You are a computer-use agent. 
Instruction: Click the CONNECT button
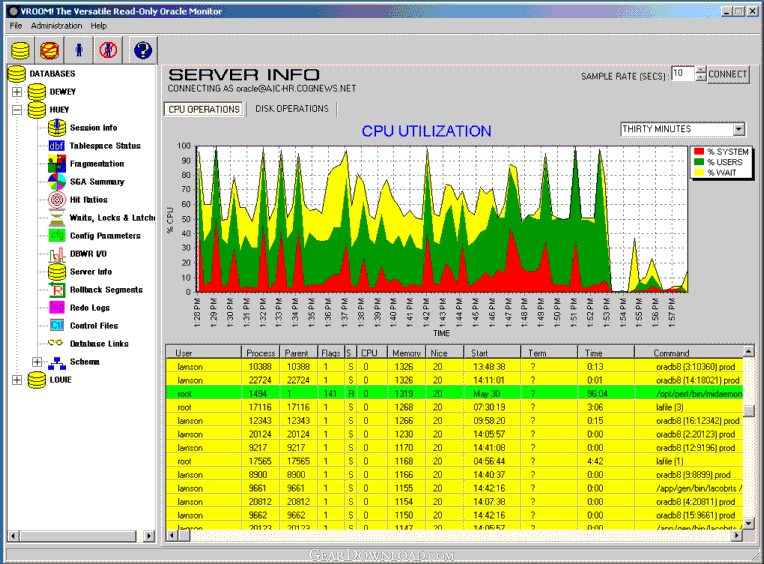tap(727, 74)
